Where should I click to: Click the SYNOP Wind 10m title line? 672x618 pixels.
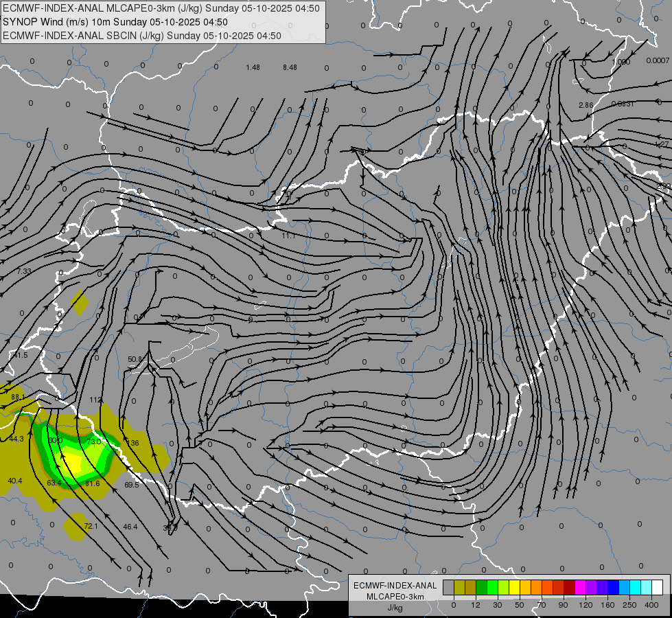pyautogui.click(x=115, y=22)
